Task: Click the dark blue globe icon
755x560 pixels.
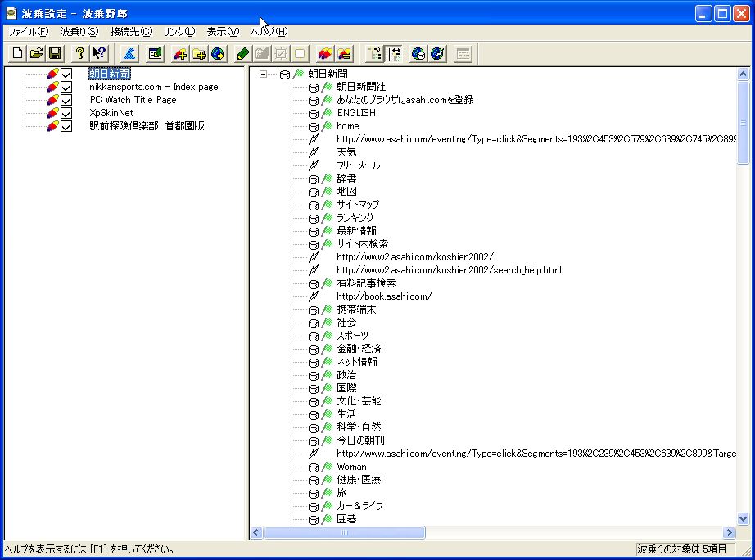Action: (x=437, y=53)
